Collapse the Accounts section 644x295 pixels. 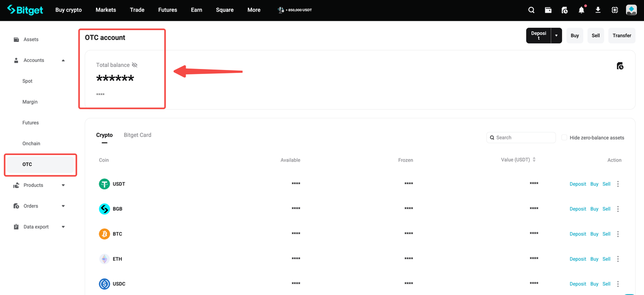[63, 60]
